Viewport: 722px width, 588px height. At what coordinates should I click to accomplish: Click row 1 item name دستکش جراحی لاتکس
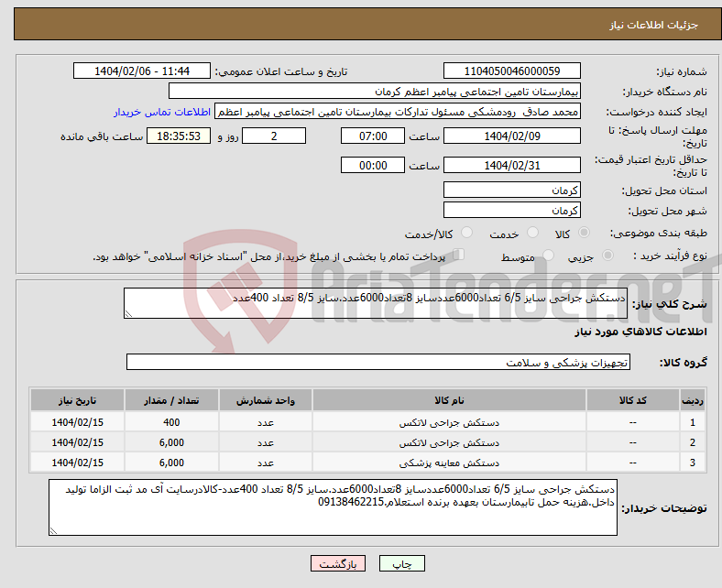click(449, 422)
